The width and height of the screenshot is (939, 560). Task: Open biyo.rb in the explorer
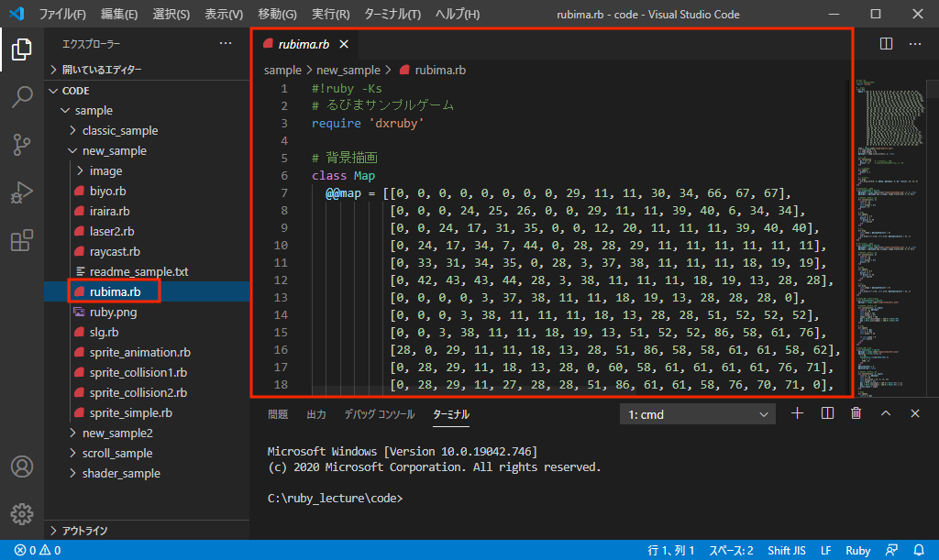click(x=147, y=192)
